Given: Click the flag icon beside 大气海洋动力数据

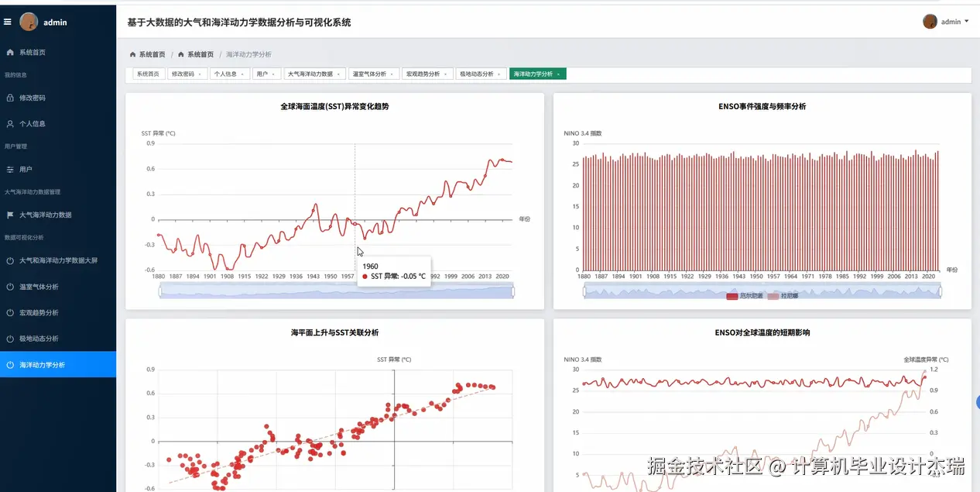Looking at the screenshot, I should 10,215.
